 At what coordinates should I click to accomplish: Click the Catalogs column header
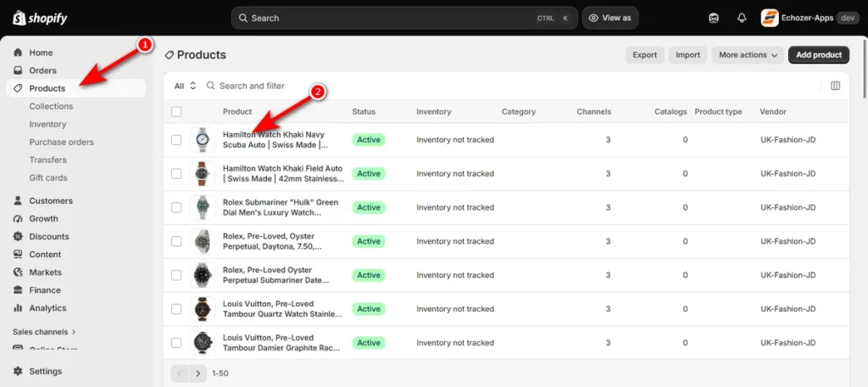(x=671, y=112)
